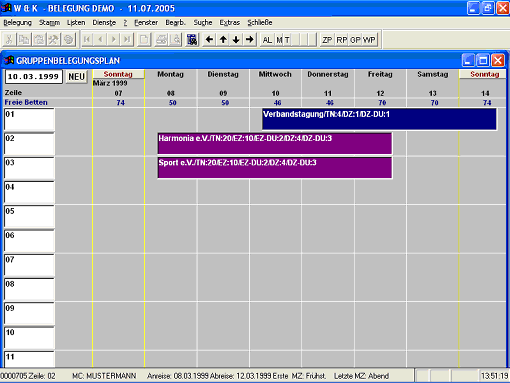The width and height of the screenshot is (510, 383).
Task: Click the last Sonntag column header
Action: [x=484, y=74]
